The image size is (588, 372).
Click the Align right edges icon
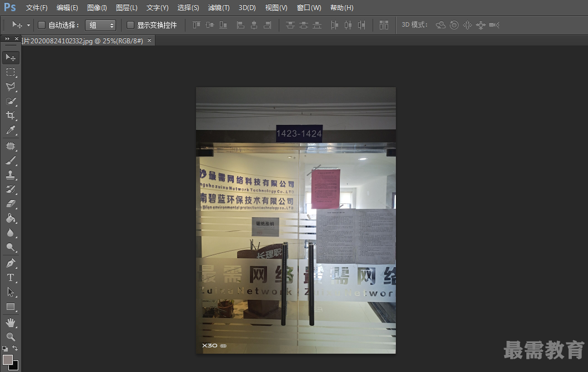pos(268,25)
